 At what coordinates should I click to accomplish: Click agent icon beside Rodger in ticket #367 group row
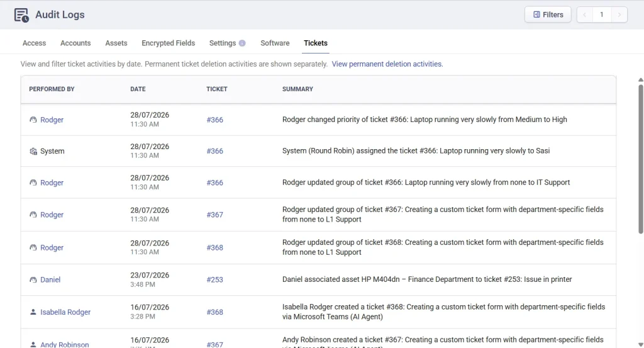tap(33, 215)
